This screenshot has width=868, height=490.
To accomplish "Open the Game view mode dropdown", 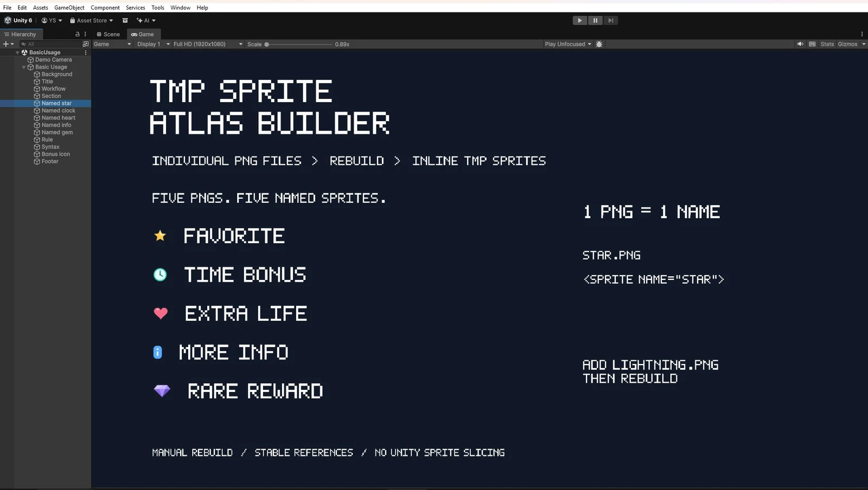I will coord(112,44).
